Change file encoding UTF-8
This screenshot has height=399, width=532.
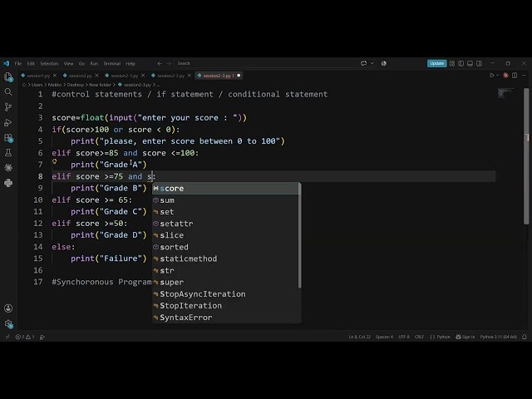click(x=404, y=337)
